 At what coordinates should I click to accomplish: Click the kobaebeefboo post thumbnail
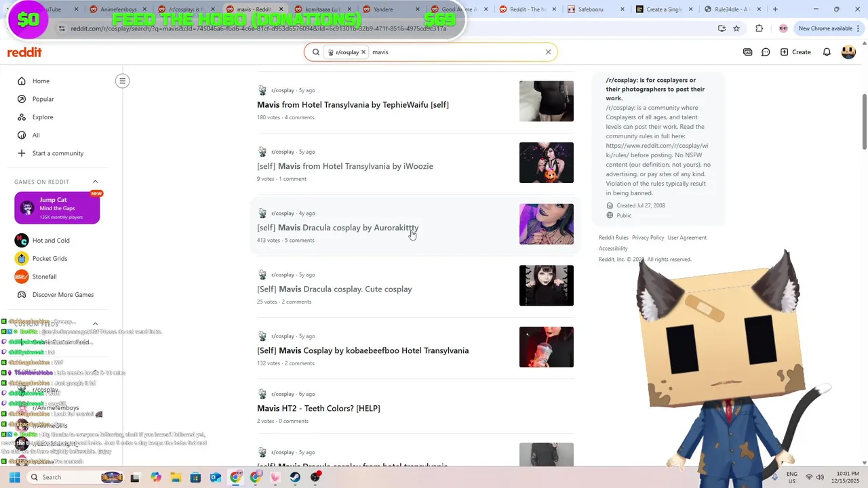coord(546,347)
